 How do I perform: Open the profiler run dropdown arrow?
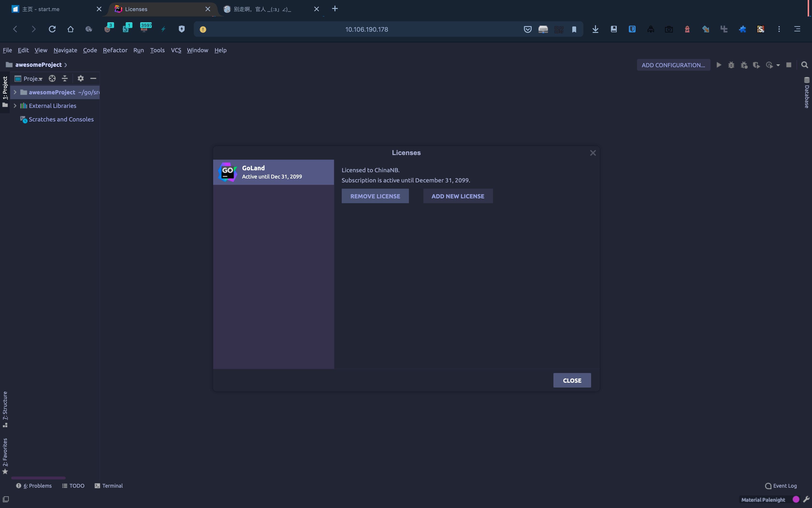(778, 65)
